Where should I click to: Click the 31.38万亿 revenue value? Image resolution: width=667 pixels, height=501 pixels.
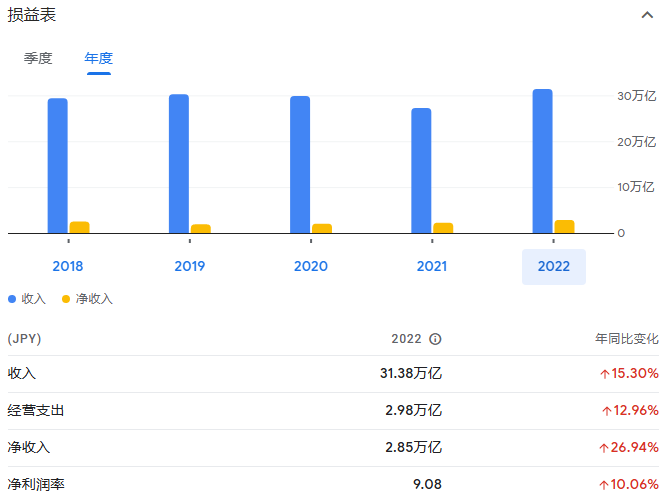tap(411, 373)
